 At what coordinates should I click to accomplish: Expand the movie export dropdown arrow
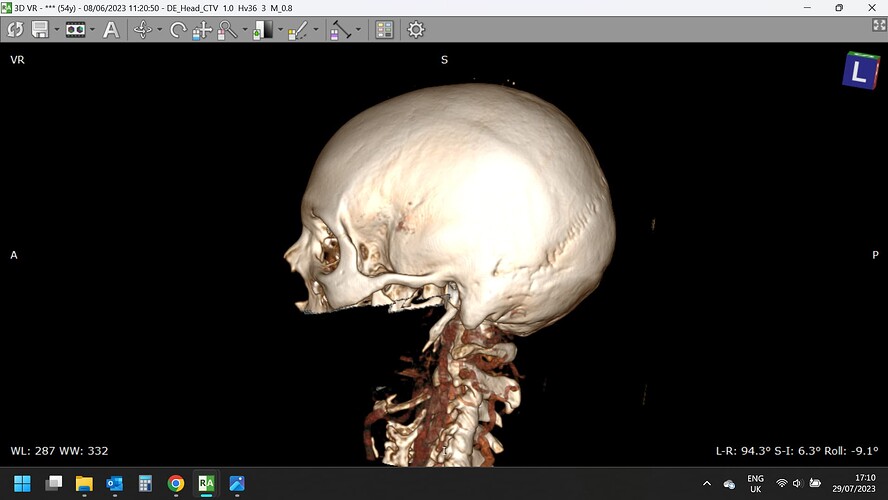[x=92, y=29]
